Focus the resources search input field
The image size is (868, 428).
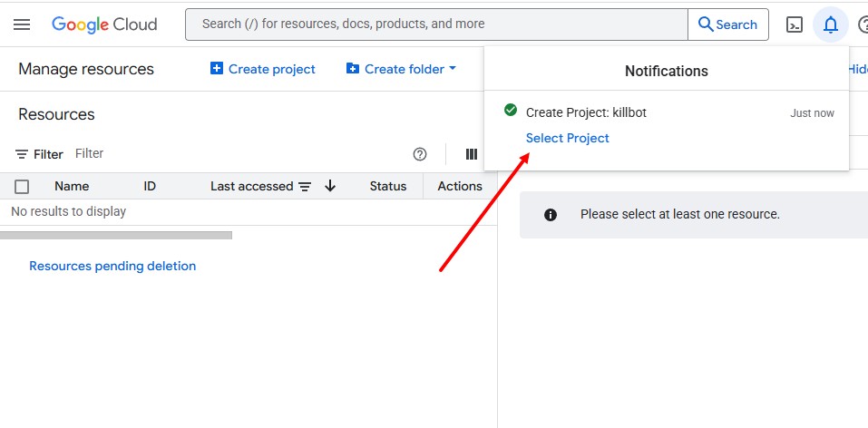(437, 24)
